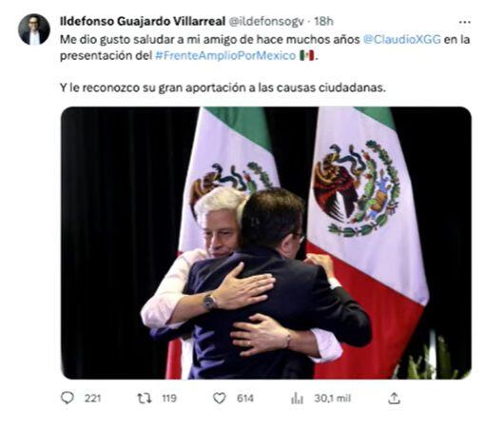This screenshot has width=504, height=430.
Task: Open Ildefonso Guajardo's profile avatar
Action: pyautogui.click(x=34, y=29)
